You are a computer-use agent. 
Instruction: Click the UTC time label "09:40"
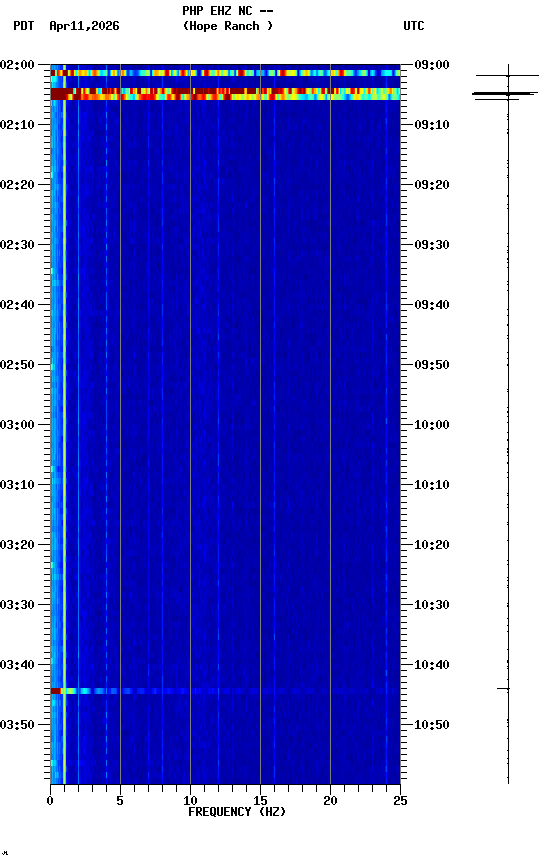pos(432,305)
